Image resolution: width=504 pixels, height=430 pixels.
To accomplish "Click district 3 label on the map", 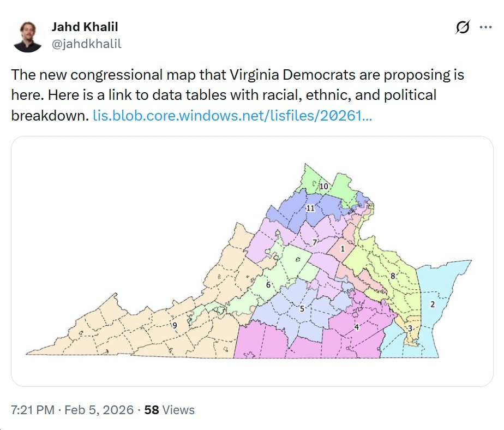I will [410, 329].
